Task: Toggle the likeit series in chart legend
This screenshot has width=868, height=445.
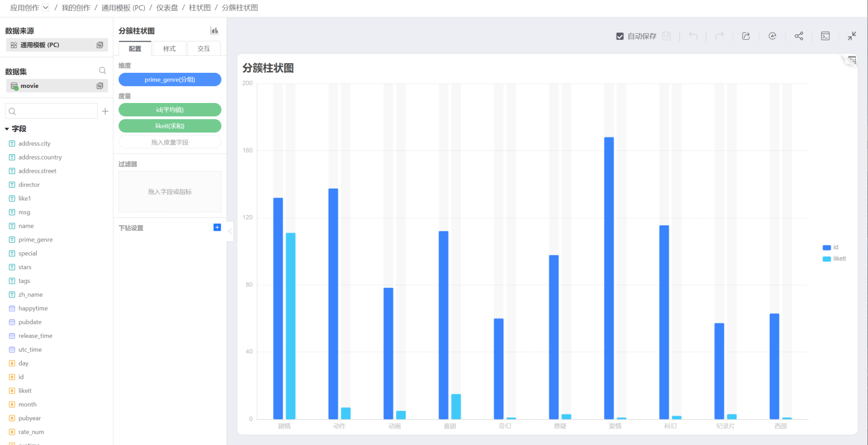Action: click(834, 259)
